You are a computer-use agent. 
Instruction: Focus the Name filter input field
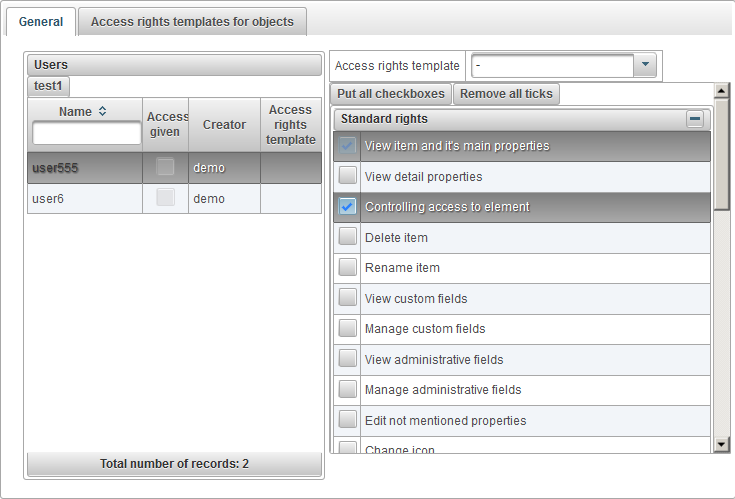tap(87, 133)
